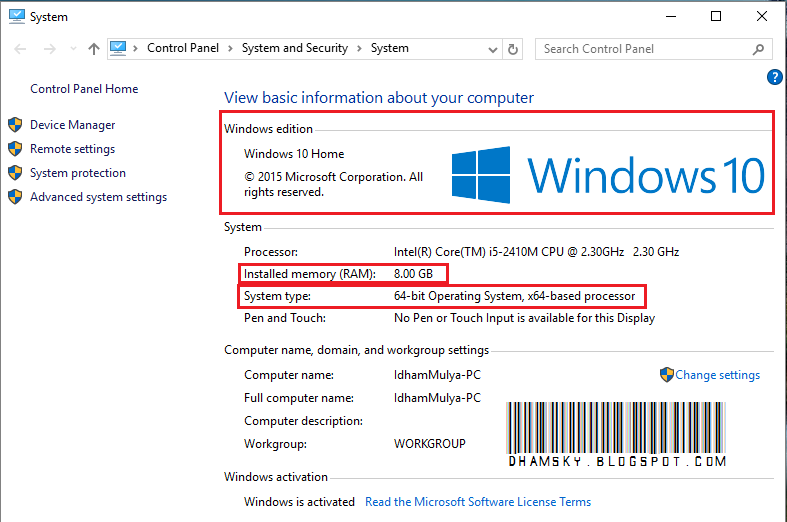Open Control Panel Home
The width and height of the screenshot is (787, 522).
84,89
